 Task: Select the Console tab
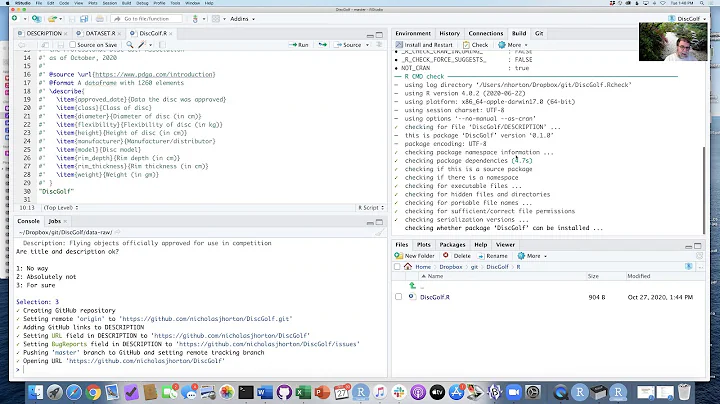(x=28, y=221)
